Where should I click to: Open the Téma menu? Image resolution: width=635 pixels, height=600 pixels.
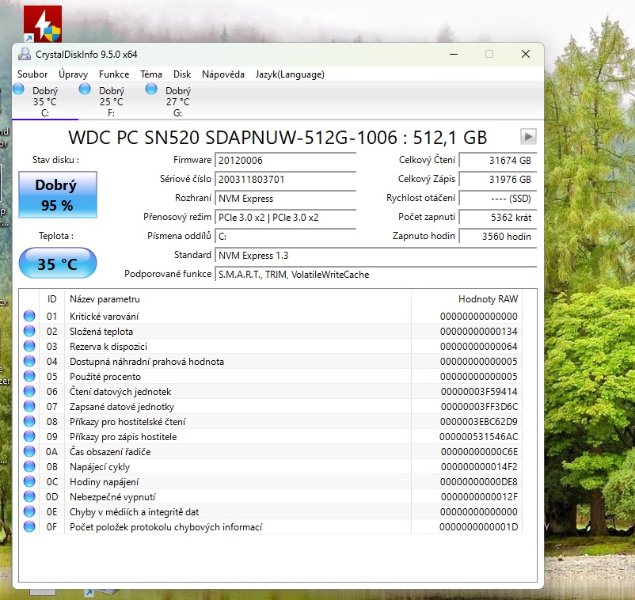click(151, 74)
